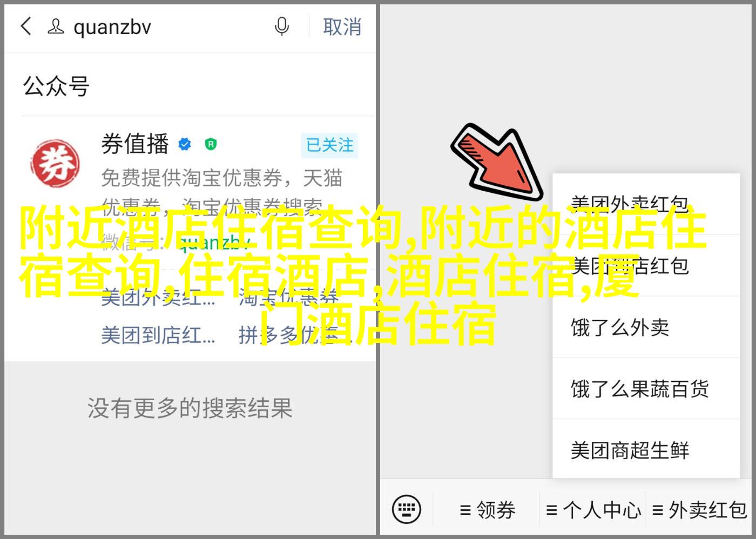Tap the blue verified badge
The height and width of the screenshot is (539, 756).
tap(185, 144)
